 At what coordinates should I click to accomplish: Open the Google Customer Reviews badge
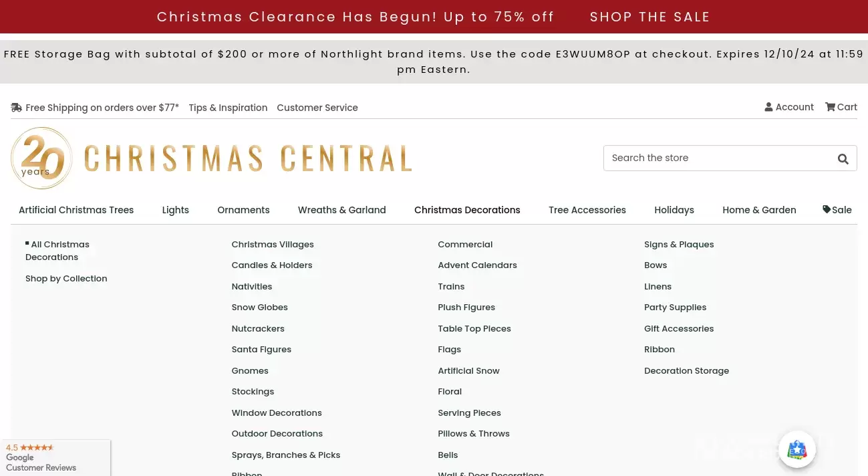(x=55, y=458)
